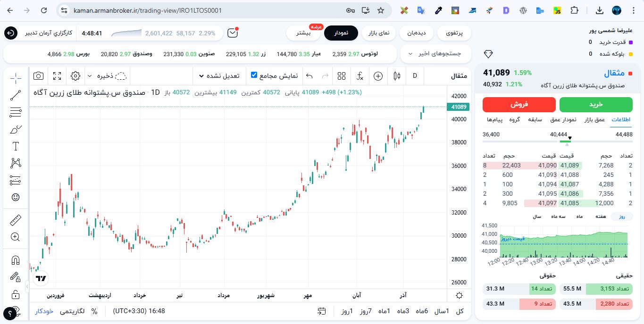Viewport: 644px width, 324px height.
Task: Select the text annotation tool
Action: 16,146
